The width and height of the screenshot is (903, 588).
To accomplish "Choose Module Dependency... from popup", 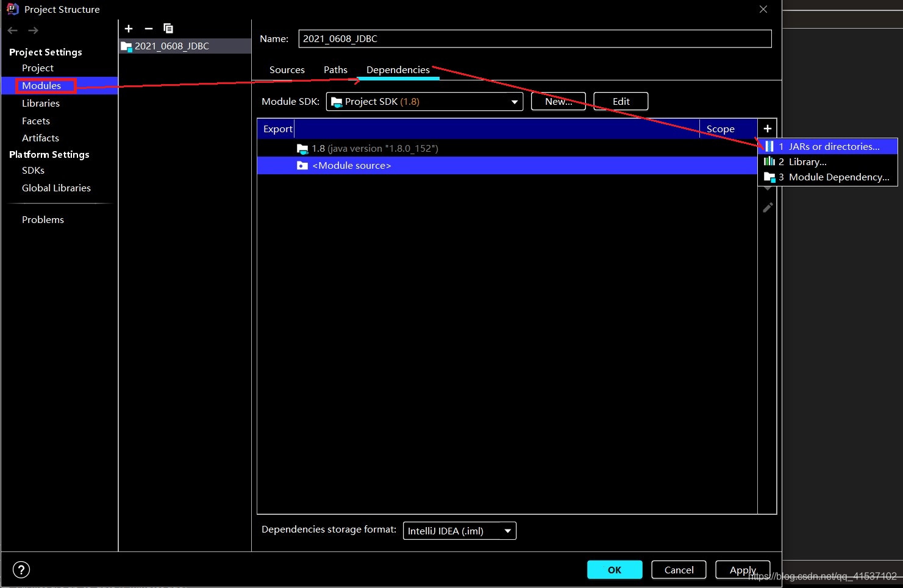I will pos(828,177).
